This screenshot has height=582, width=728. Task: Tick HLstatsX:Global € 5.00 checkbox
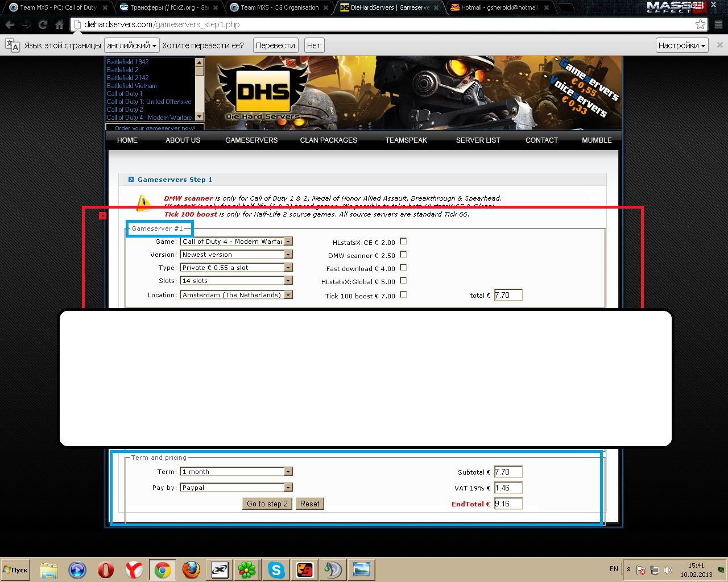[x=403, y=281]
